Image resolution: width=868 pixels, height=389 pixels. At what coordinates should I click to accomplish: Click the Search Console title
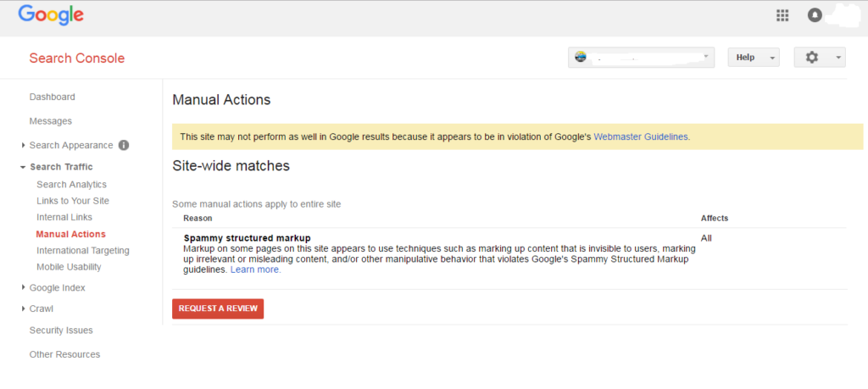pyautogui.click(x=77, y=58)
